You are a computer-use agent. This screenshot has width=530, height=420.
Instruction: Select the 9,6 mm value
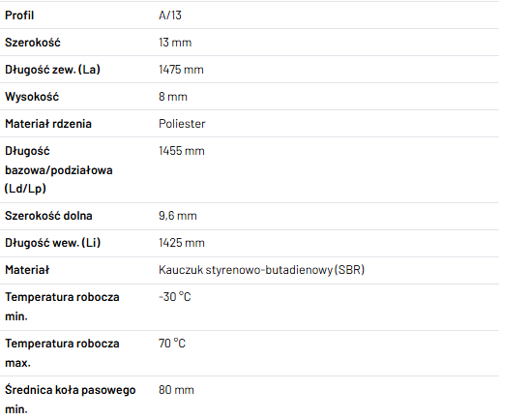177,216
